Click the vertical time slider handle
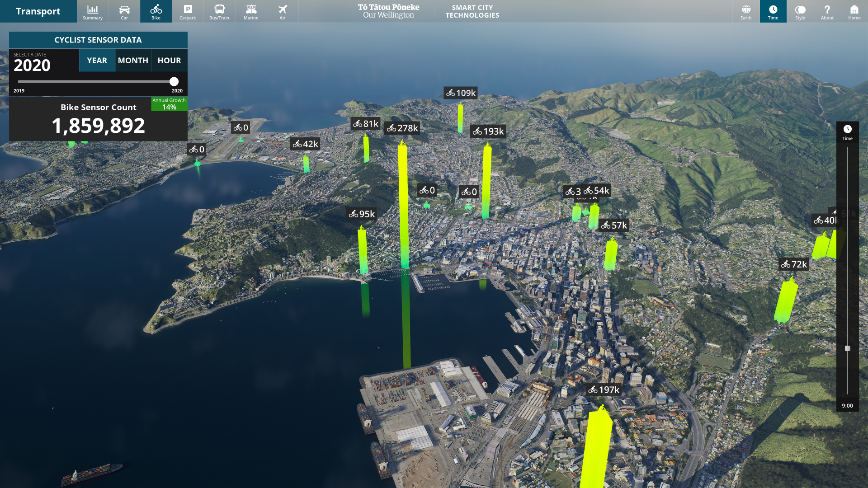The width and height of the screenshot is (868, 488). coord(848,348)
